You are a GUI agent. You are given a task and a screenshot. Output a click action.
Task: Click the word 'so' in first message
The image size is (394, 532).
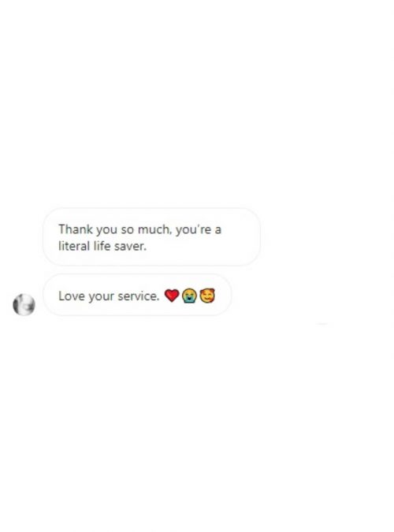click(x=127, y=230)
